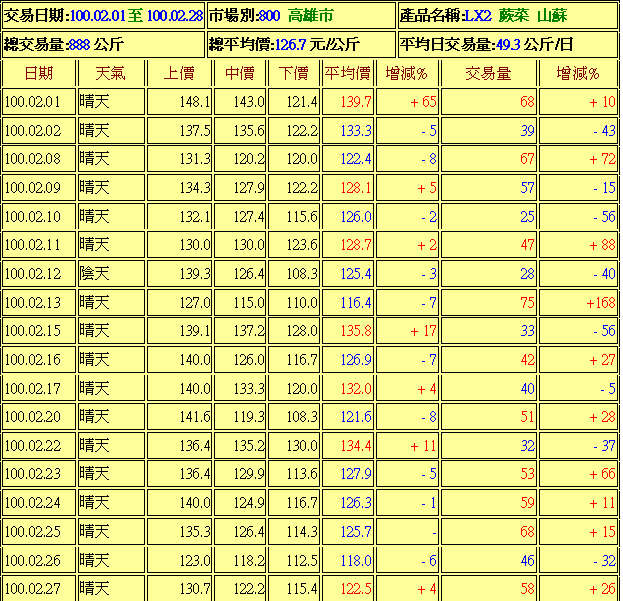Click the 平均日交易量 49.3 cell
This screenshot has height=601, width=623.
[508, 44]
